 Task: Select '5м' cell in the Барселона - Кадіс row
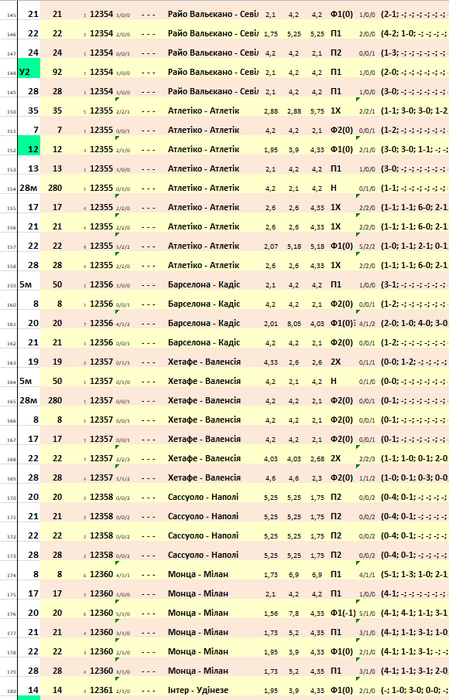[25, 284]
